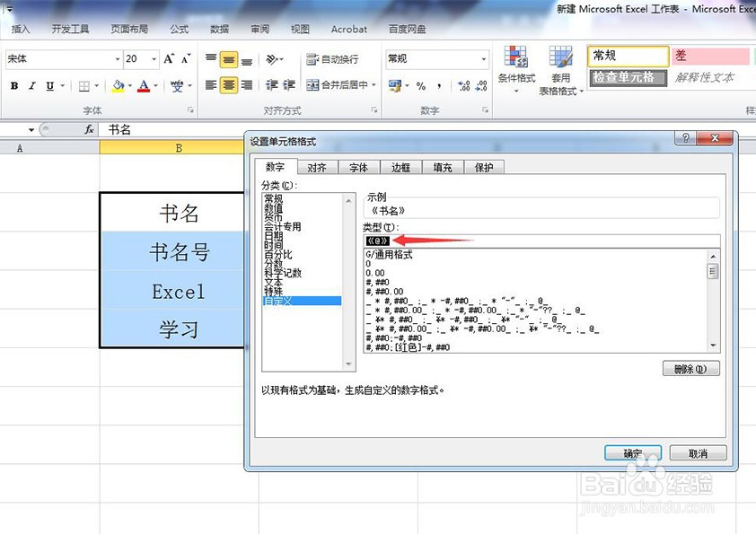Switch to 填充 tab in dialog
Image resolution: width=756 pixels, height=534 pixels.
point(442,167)
